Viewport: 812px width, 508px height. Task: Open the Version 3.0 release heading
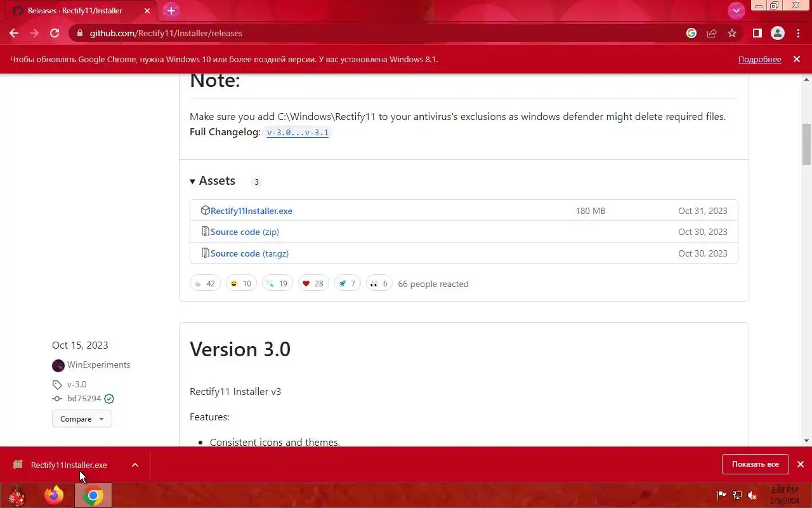click(240, 349)
